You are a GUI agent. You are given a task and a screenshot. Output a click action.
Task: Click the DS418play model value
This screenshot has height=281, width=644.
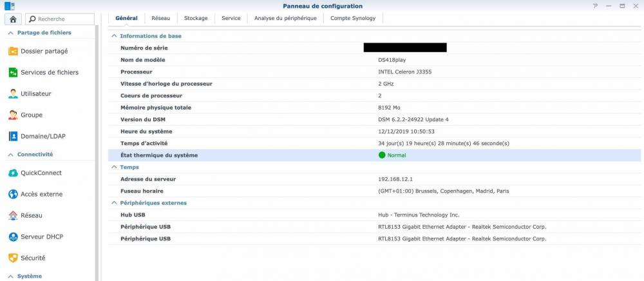coord(392,60)
